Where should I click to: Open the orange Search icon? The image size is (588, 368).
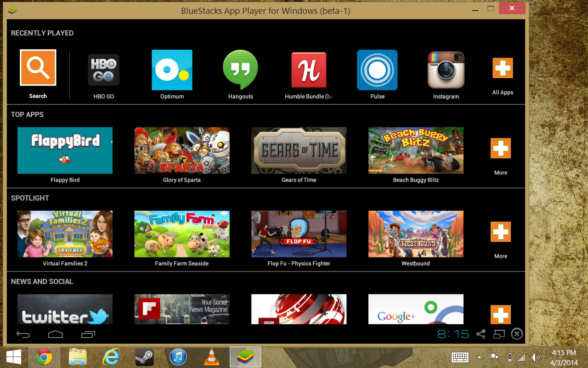pyautogui.click(x=38, y=68)
